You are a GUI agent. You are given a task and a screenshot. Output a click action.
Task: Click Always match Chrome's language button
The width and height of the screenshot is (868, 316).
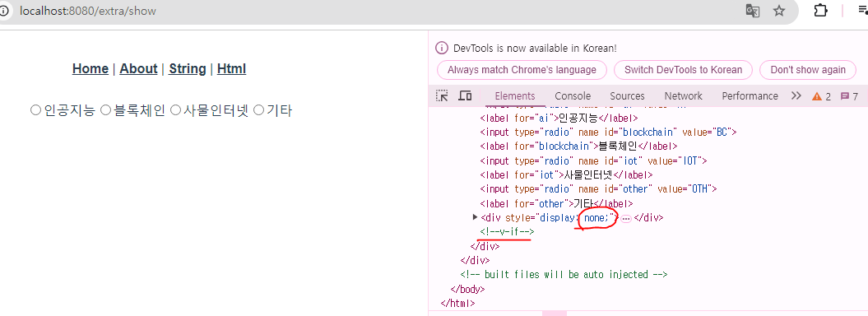522,70
